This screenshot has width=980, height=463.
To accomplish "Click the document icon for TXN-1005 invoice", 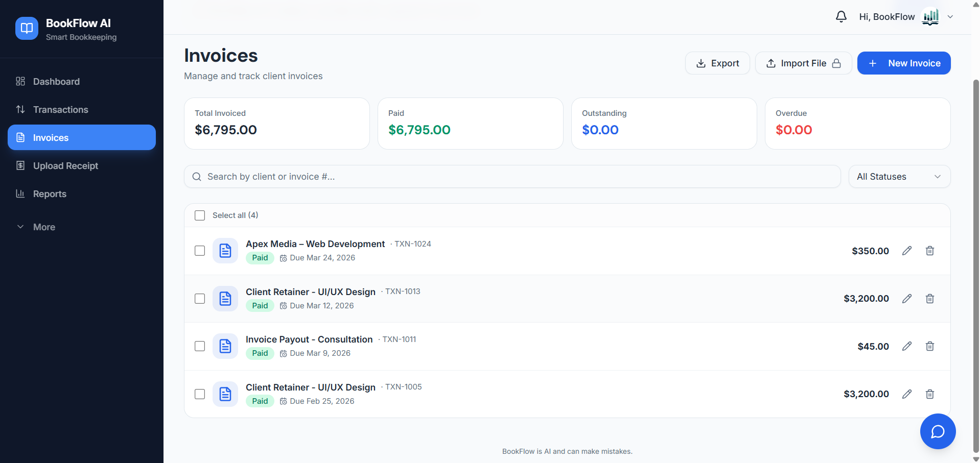I will (225, 394).
